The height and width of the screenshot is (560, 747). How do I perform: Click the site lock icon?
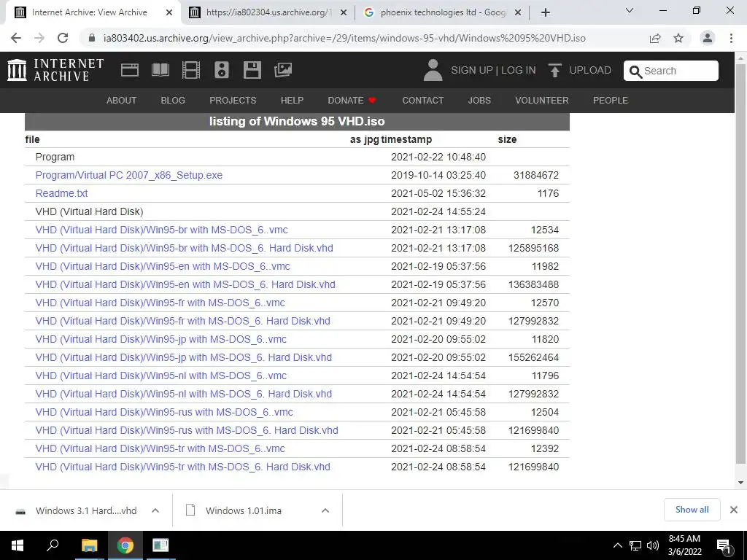point(93,38)
